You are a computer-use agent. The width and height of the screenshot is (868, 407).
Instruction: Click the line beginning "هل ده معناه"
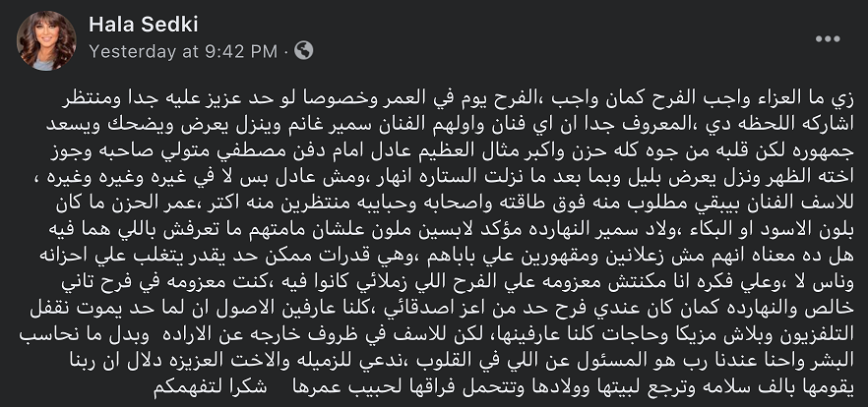click(x=446, y=256)
